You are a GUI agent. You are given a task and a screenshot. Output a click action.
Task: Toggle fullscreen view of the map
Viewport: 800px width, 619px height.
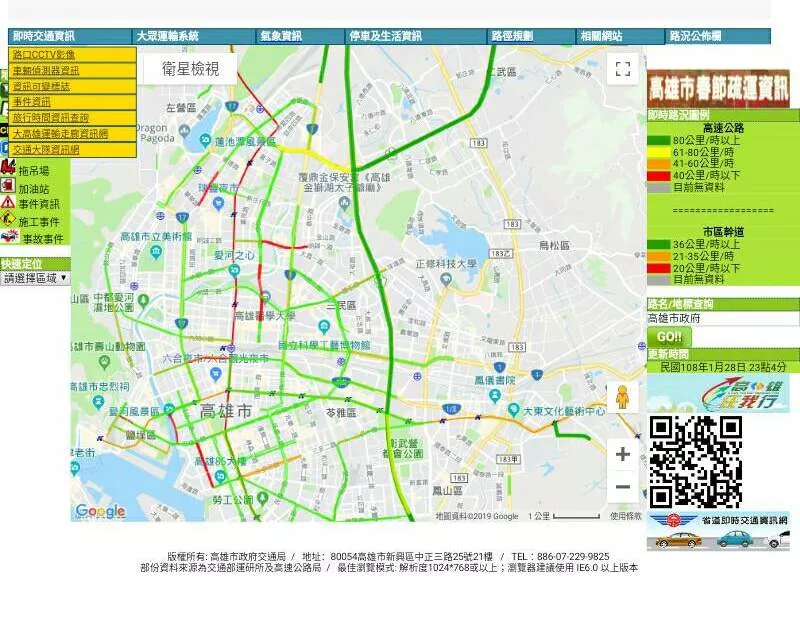click(622, 69)
